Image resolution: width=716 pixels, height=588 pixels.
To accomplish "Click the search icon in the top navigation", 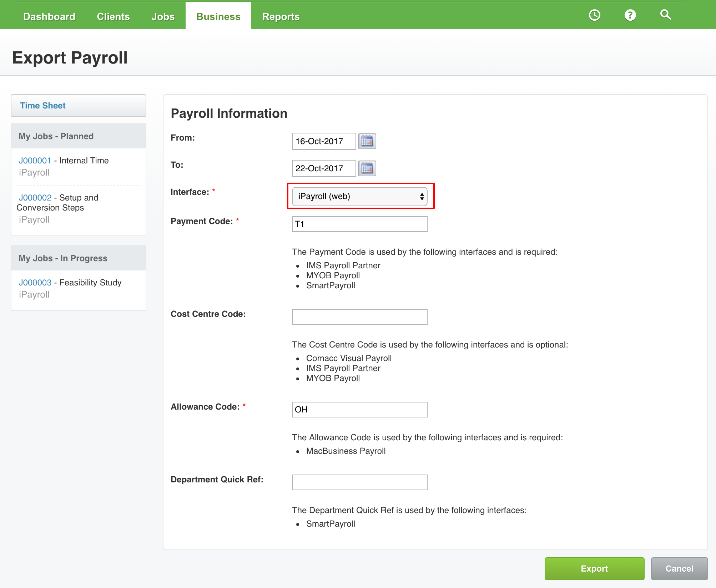I will pos(667,15).
